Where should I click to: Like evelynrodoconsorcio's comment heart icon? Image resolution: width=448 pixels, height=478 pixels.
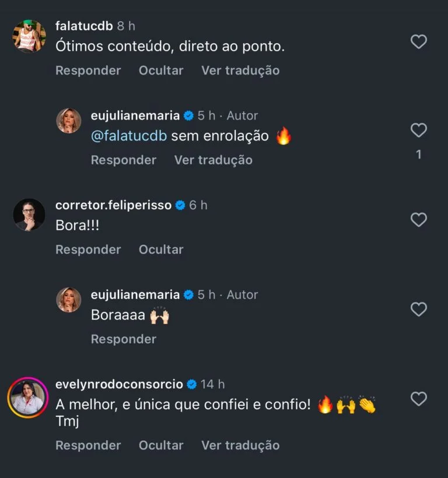(x=419, y=399)
